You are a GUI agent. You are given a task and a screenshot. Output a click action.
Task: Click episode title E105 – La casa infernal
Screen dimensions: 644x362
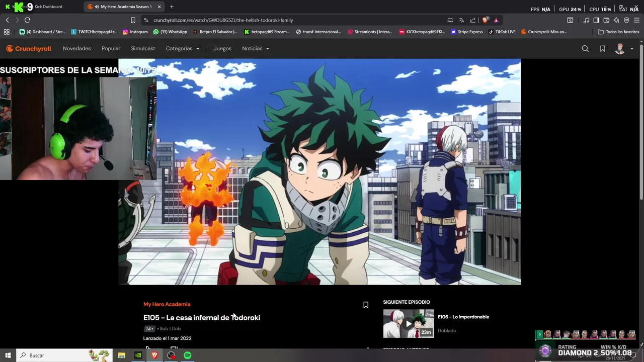pyautogui.click(x=202, y=318)
